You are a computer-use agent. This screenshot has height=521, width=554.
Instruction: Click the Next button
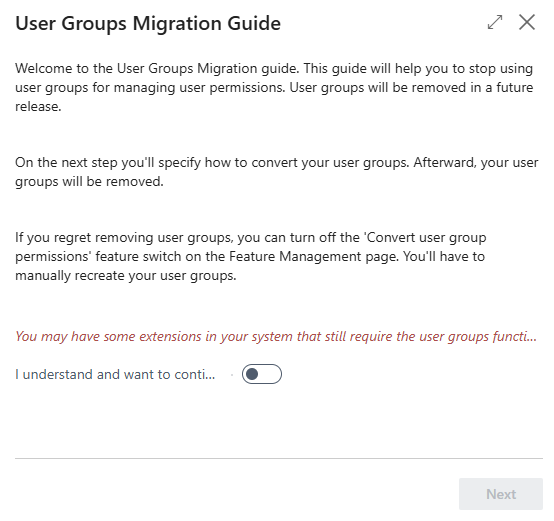pyautogui.click(x=501, y=494)
